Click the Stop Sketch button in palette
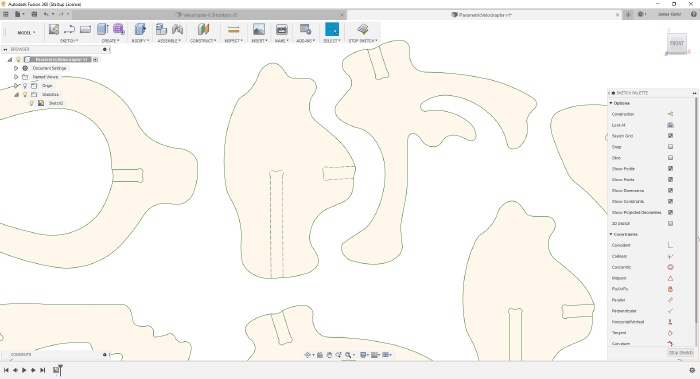Viewport: 700px width, 379px height. (681, 353)
